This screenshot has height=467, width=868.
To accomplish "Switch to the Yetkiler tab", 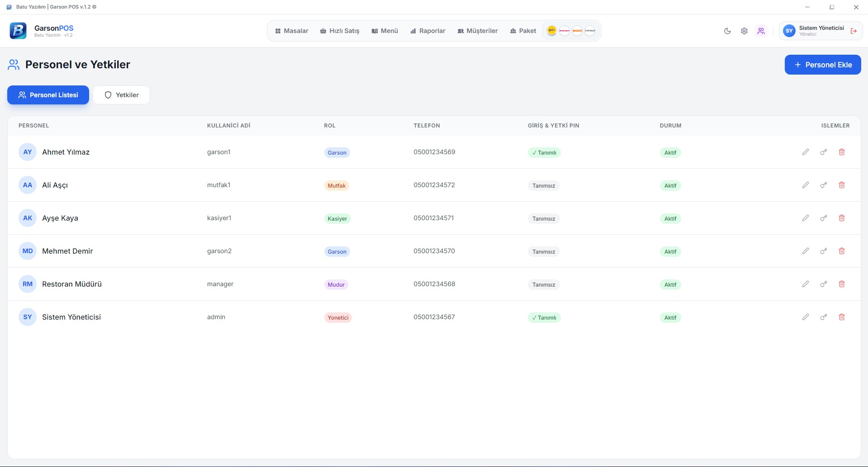I will pyautogui.click(x=122, y=95).
